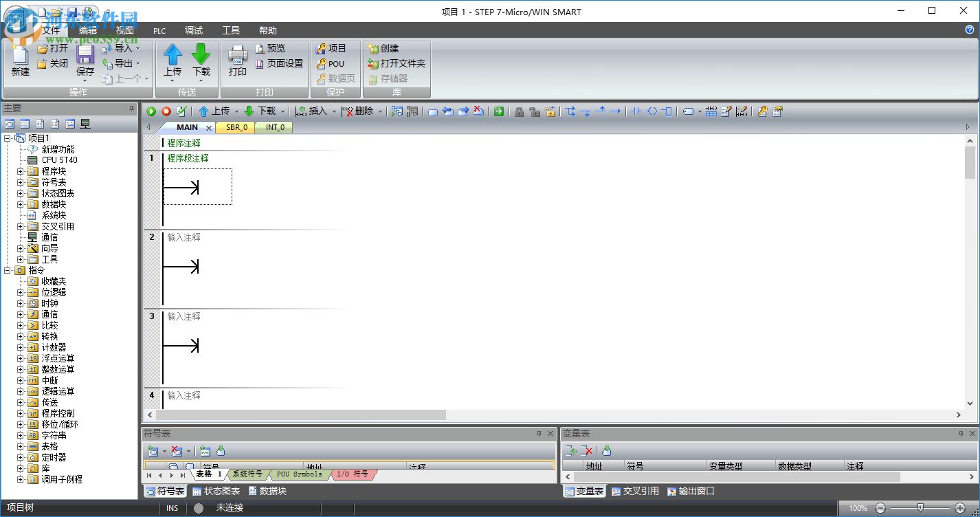Open the Debug (调试) ribbon tab
This screenshot has width=980, height=517.
click(x=194, y=30)
